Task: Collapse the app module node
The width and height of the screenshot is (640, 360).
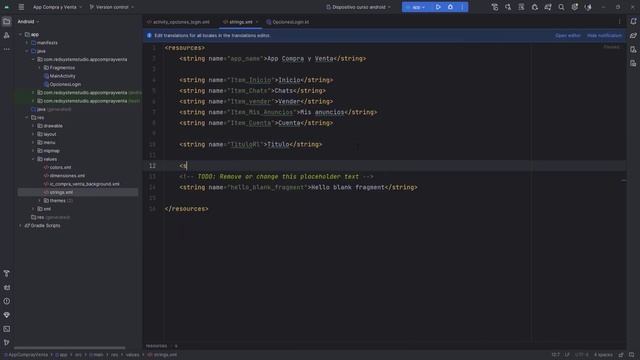Action: pos(20,35)
